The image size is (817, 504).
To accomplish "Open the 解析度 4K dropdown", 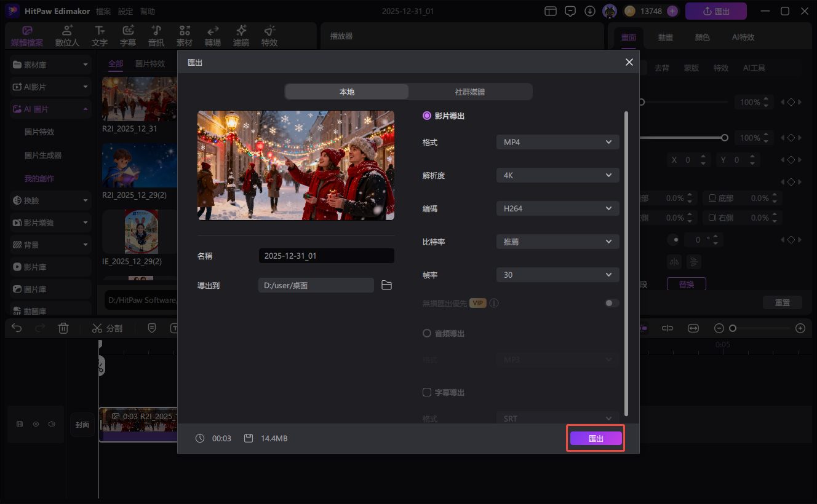I will [557, 175].
